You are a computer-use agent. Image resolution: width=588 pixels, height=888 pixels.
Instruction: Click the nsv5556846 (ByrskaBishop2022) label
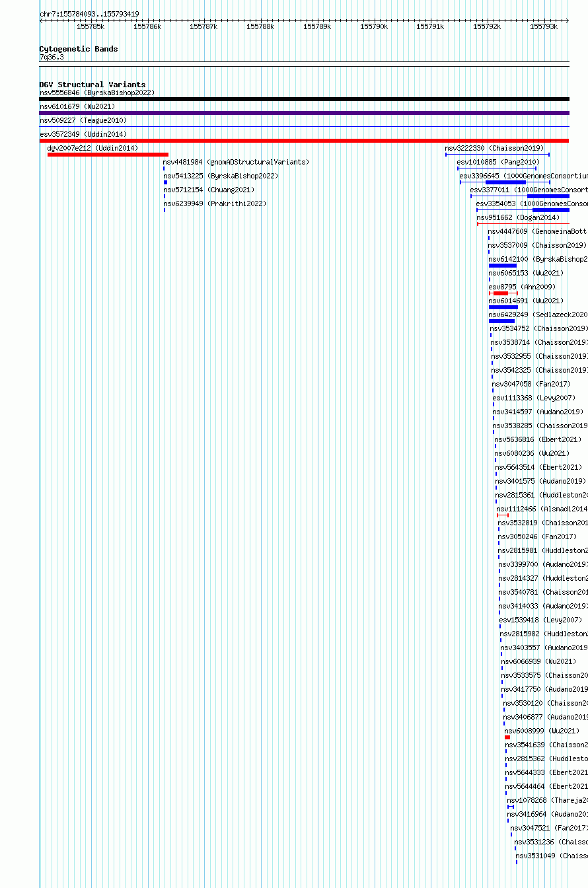coord(96,92)
